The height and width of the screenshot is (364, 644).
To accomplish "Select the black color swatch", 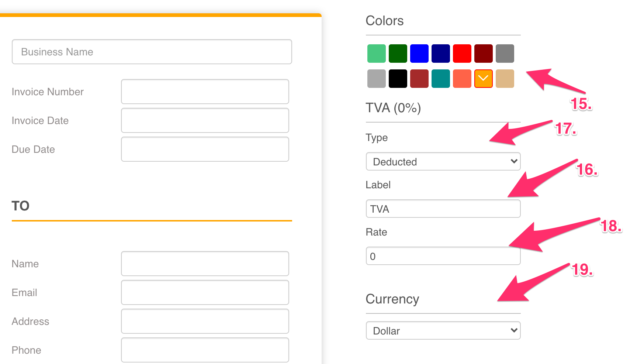I will tap(398, 79).
